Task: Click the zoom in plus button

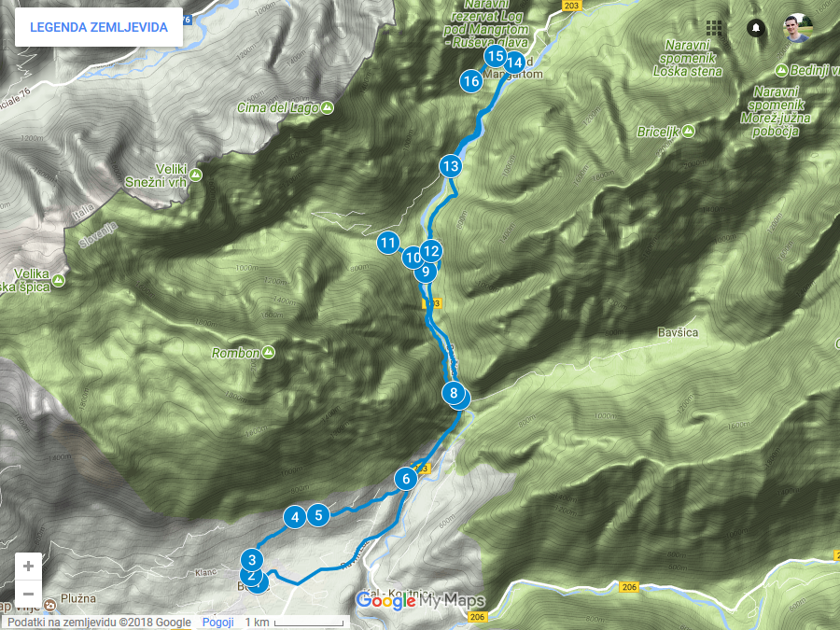Action: (x=28, y=567)
